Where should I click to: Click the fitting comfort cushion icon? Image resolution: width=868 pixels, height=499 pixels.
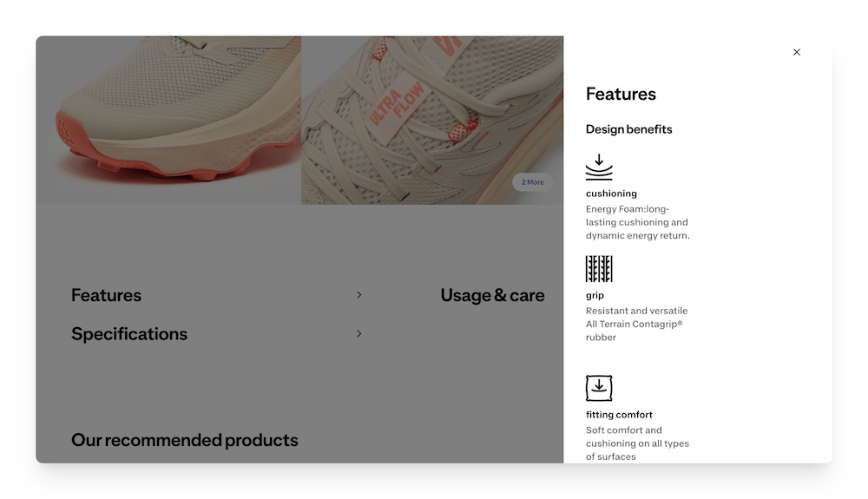coord(599,388)
